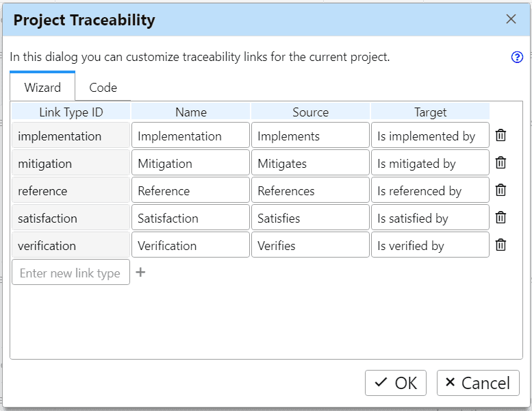Image resolution: width=532 pixels, height=411 pixels.
Task: Open the blue help question mark
Action: tap(517, 58)
